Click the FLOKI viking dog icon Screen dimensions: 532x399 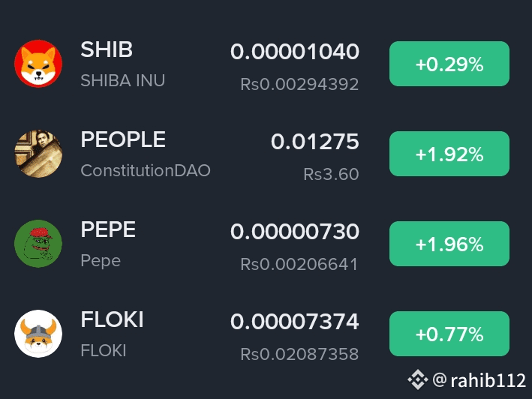click(38, 334)
